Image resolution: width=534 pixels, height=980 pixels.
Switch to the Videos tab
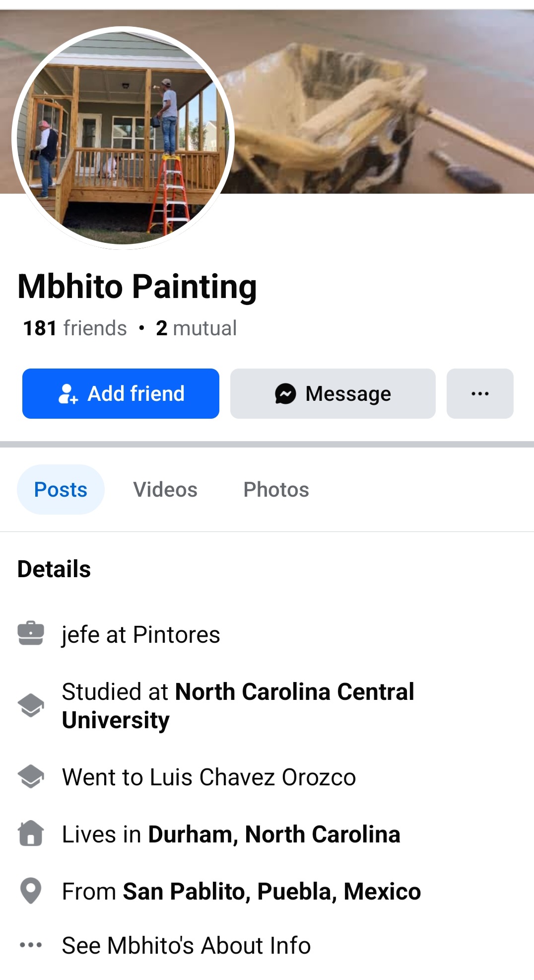click(165, 490)
